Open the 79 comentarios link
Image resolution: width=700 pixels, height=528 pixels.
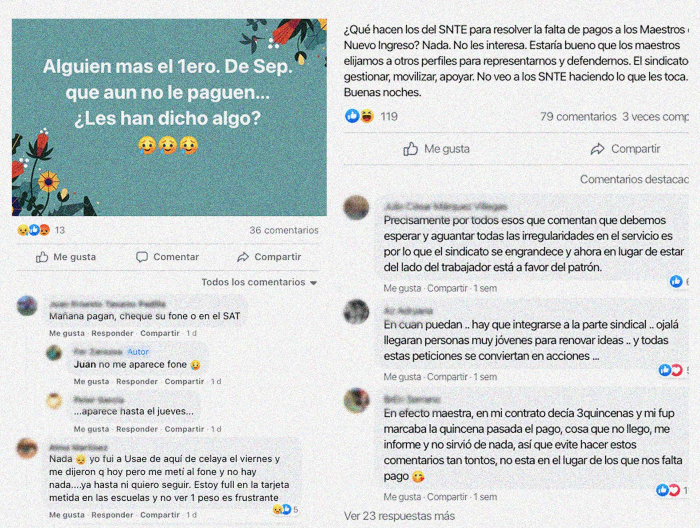point(578,116)
